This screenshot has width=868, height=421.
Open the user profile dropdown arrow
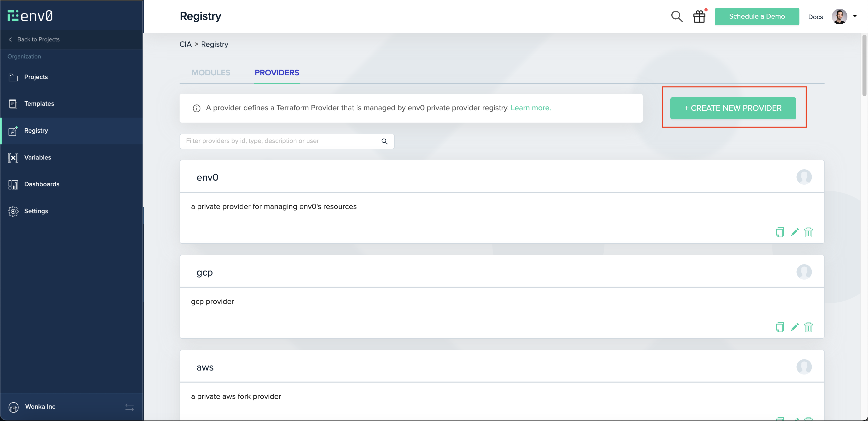[x=855, y=16]
